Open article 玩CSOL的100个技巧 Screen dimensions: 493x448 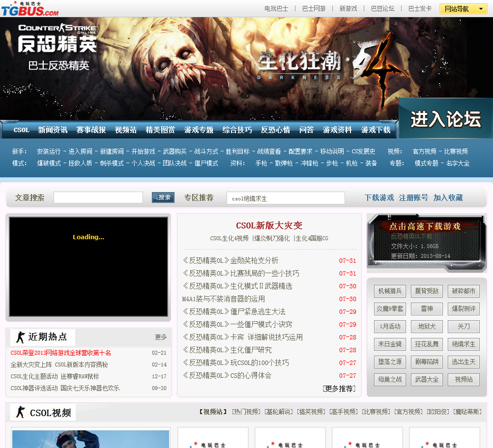tap(236, 363)
